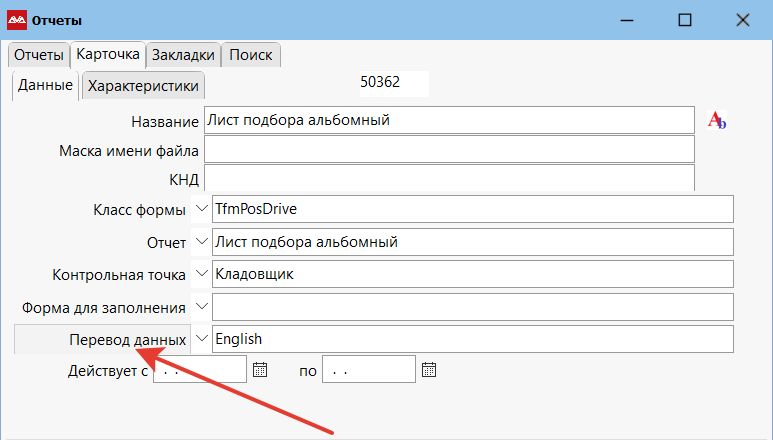This screenshot has height=440, width=773.
Task: Click the Перевод данных label button
Action: [x=101, y=339]
